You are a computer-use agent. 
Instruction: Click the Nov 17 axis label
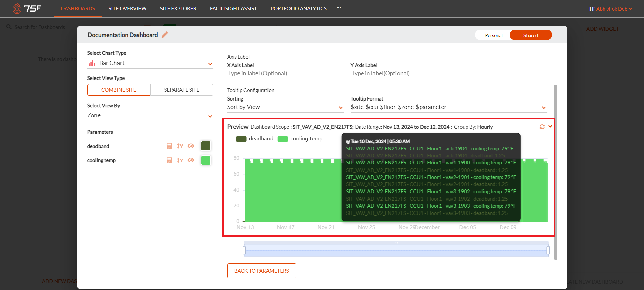point(285,227)
